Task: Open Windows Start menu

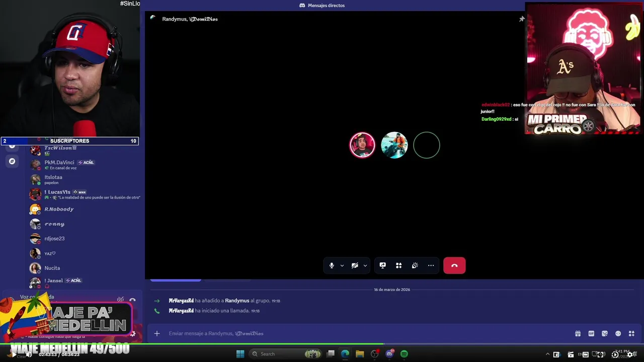Action: click(240, 354)
